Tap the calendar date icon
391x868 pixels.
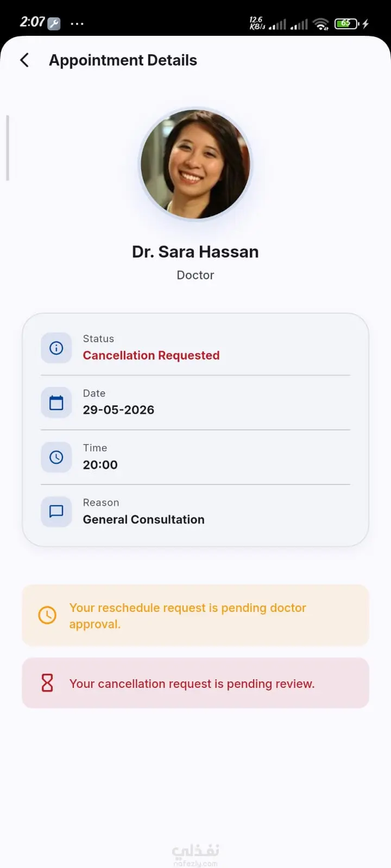56,403
